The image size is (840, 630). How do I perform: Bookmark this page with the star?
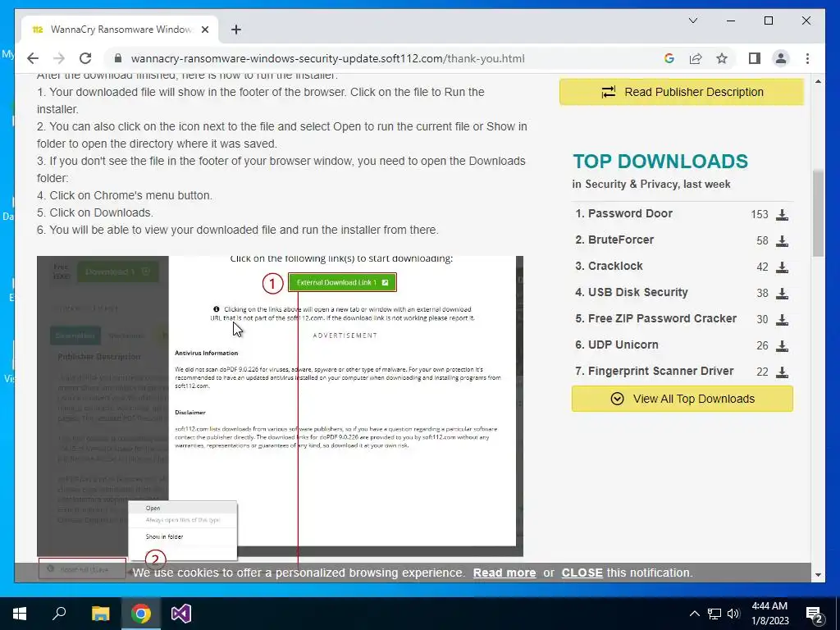tap(722, 58)
